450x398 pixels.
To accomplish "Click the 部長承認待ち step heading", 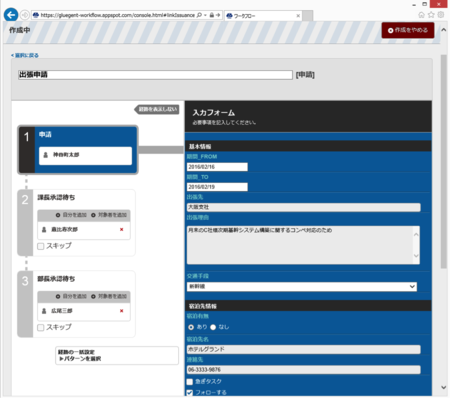I will [x=56, y=279].
